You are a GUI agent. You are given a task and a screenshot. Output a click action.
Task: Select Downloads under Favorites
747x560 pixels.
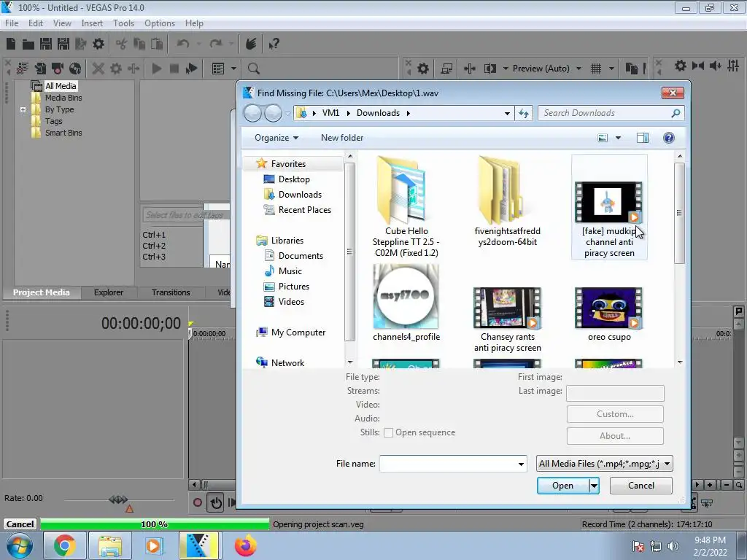[x=300, y=195]
